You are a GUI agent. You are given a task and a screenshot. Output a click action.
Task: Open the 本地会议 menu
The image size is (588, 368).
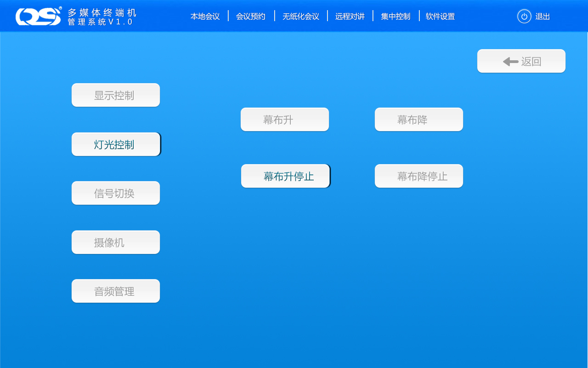205,17
